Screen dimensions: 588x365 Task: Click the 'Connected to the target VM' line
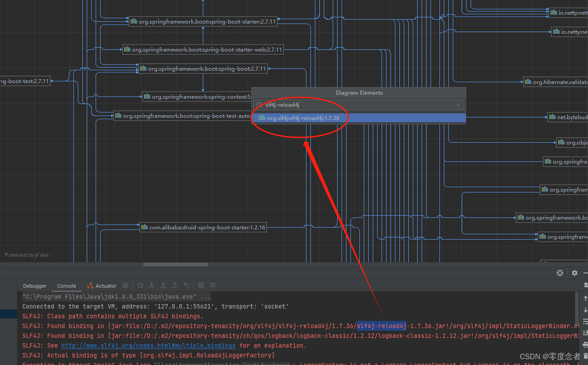click(x=155, y=306)
